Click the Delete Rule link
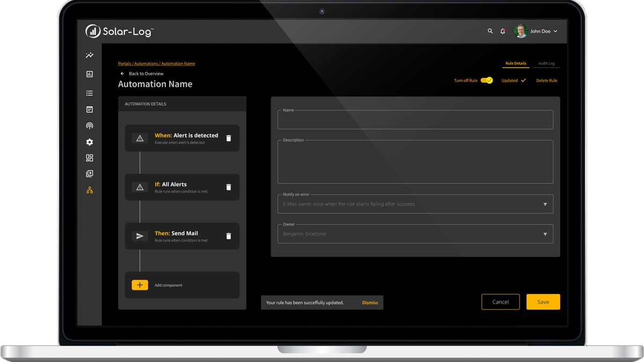 [546, 80]
